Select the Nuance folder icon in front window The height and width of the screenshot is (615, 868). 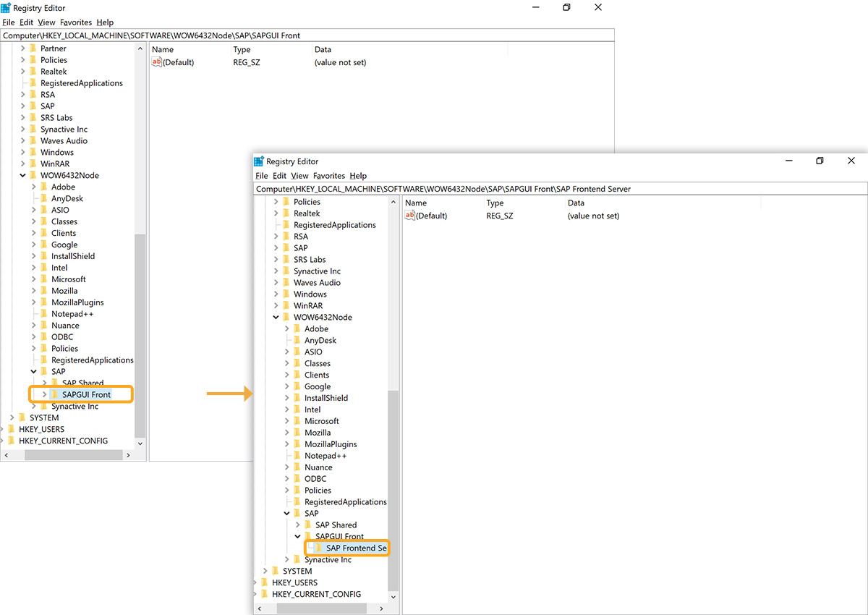pos(297,467)
